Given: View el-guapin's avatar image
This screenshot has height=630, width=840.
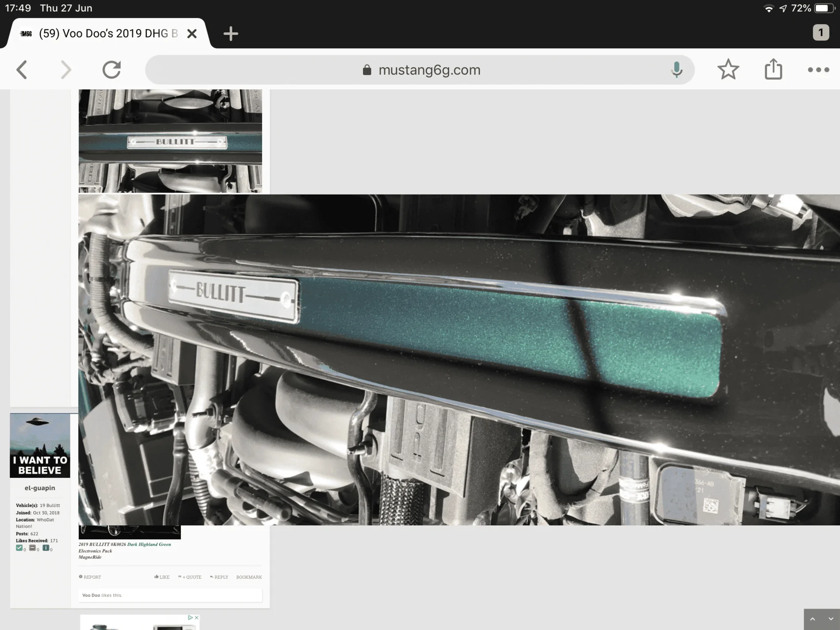Looking at the screenshot, I should click(x=40, y=446).
